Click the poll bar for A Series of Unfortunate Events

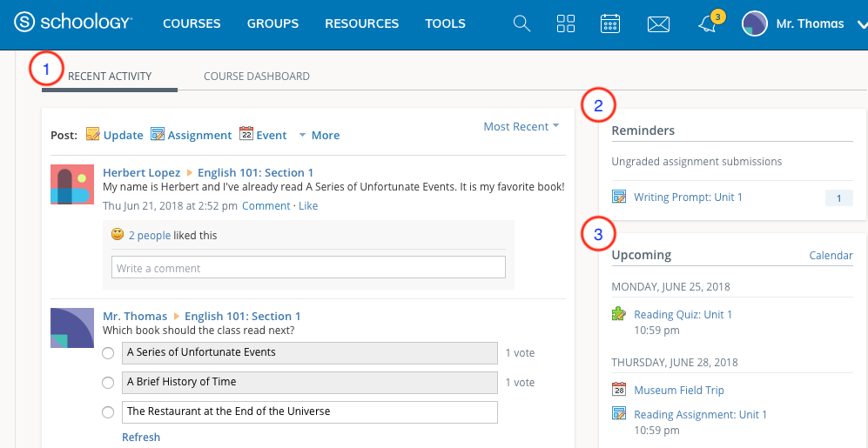click(x=309, y=353)
